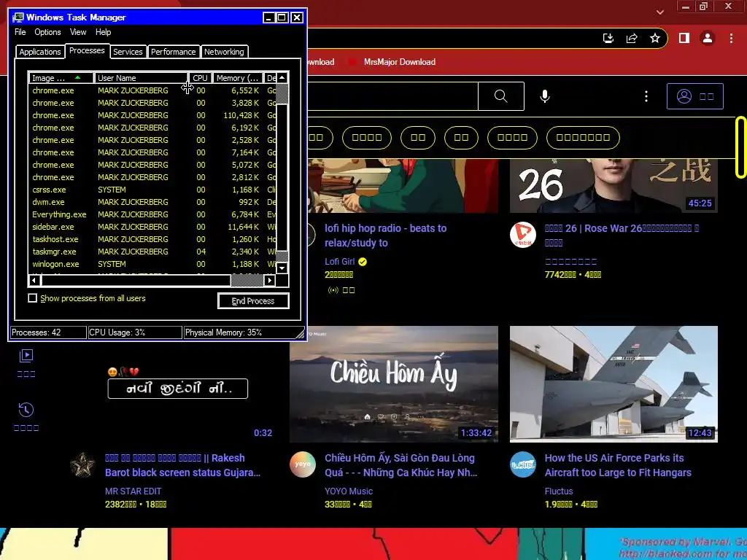Viewport: 747px width, 560px height.
Task: Click the yellow YouTube page scrollbar thumb
Action: 741,147
